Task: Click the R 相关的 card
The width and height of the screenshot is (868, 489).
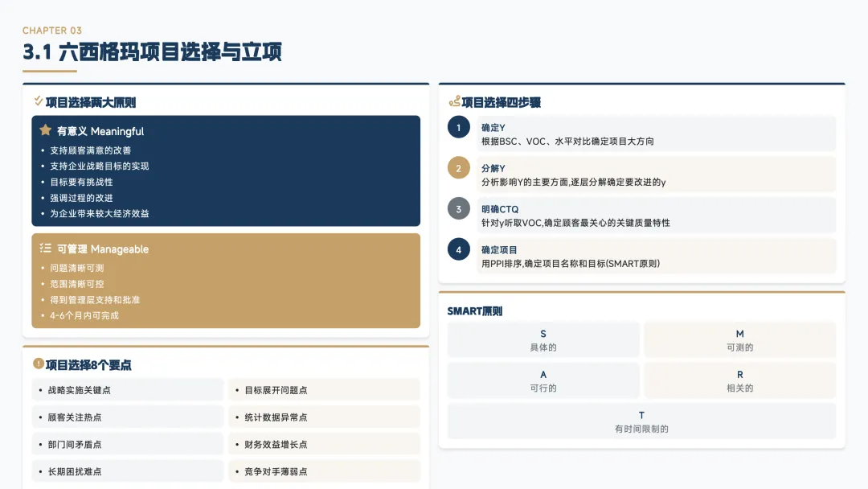Action: (739, 380)
